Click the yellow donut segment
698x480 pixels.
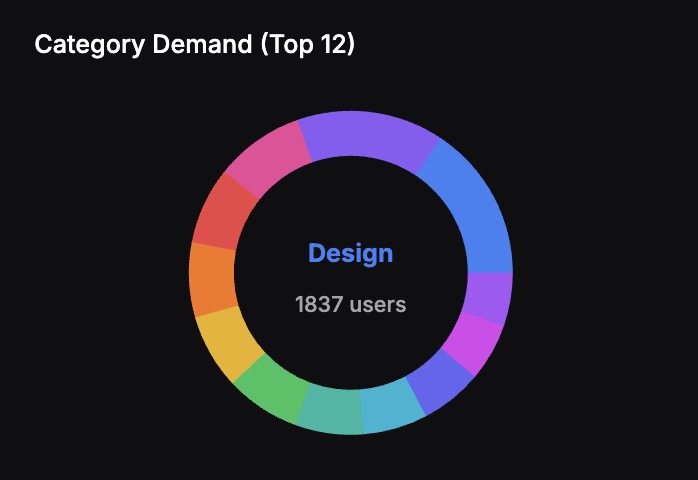tap(229, 343)
